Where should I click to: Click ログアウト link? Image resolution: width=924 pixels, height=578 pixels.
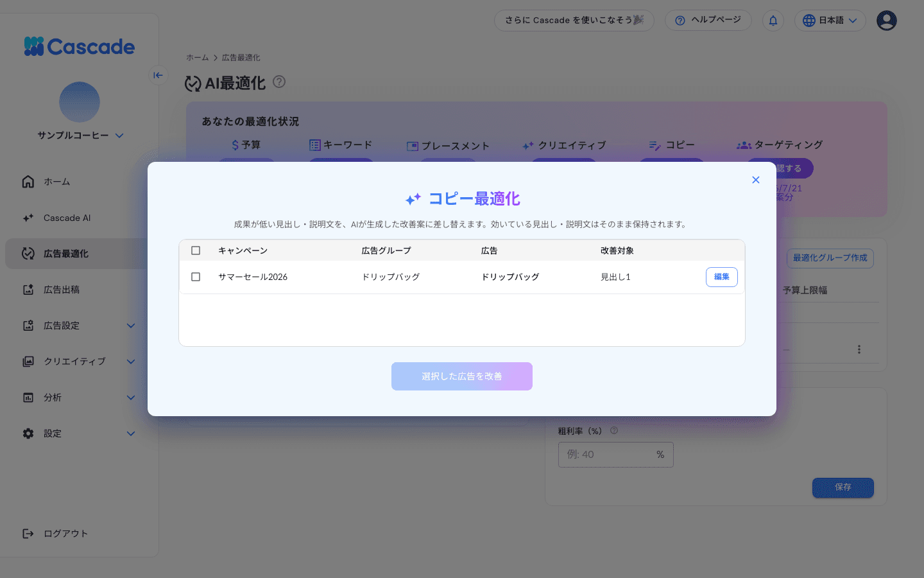65,534
